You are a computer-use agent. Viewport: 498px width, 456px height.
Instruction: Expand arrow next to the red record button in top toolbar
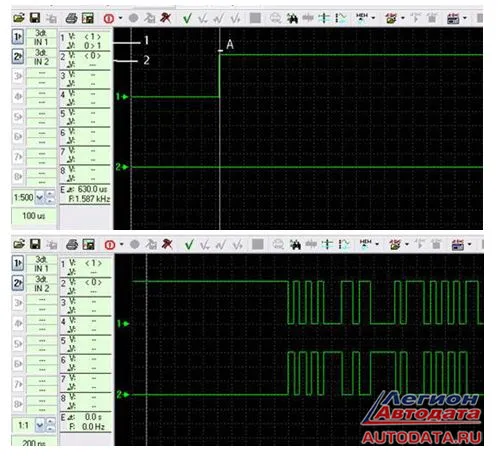tap(120, 18)
